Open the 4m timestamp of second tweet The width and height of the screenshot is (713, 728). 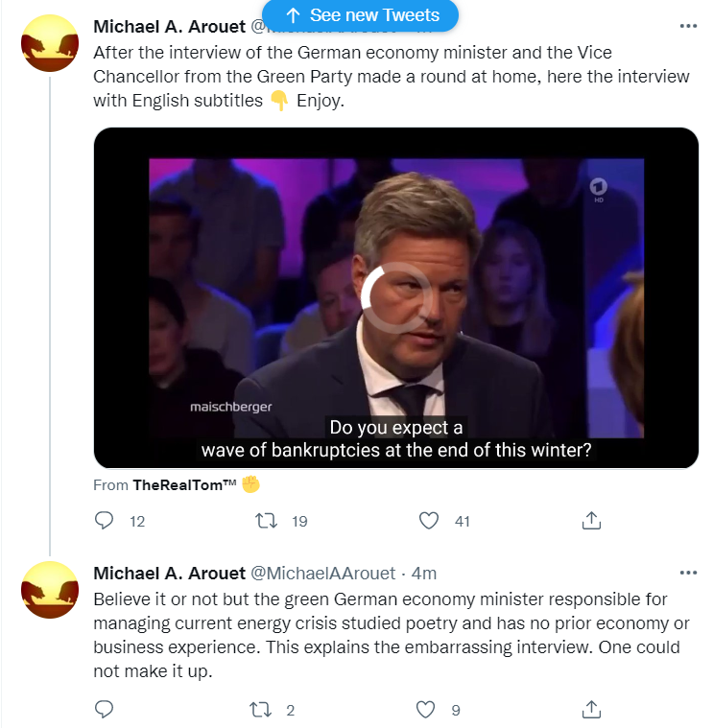[x=423, y=573]
